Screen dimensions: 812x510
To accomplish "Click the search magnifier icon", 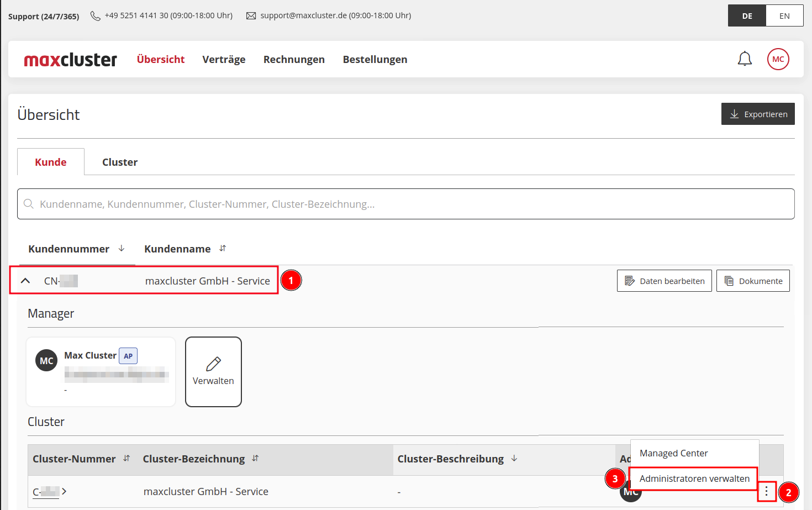I will [x=29, y=204].
